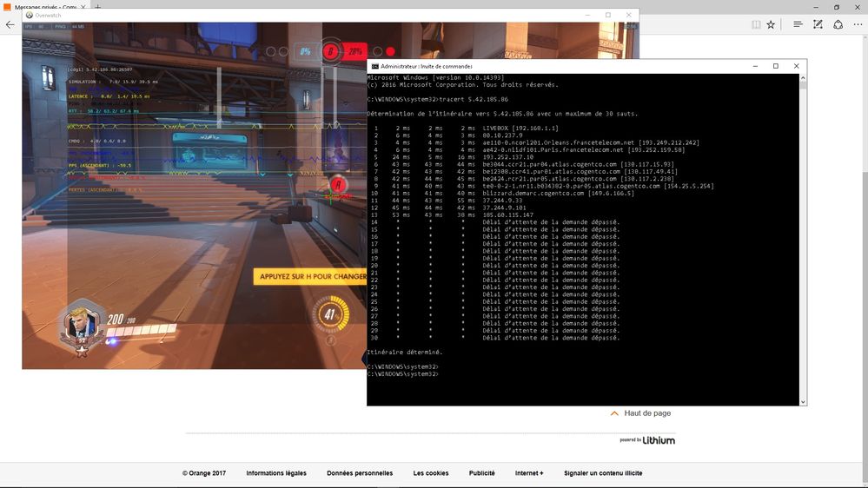Open the Edge Hub three-lines icon
868x488 pixels.
click(x=798, y=24)
